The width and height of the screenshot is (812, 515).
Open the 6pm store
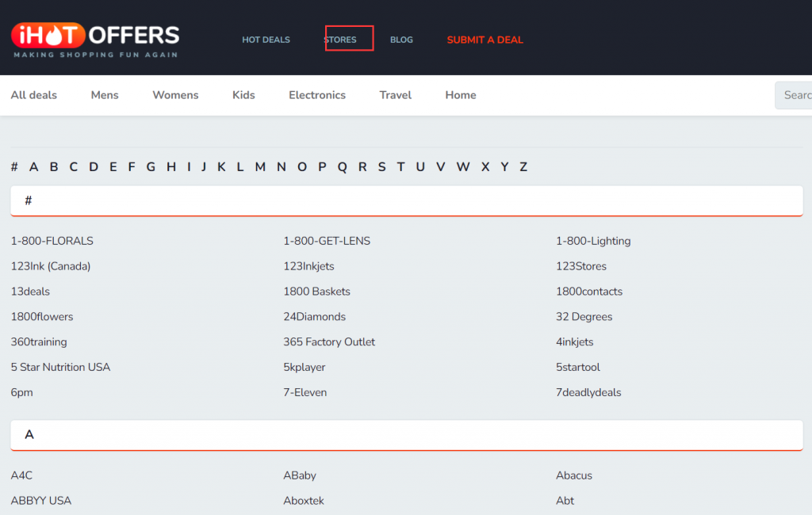click(21, 392)
